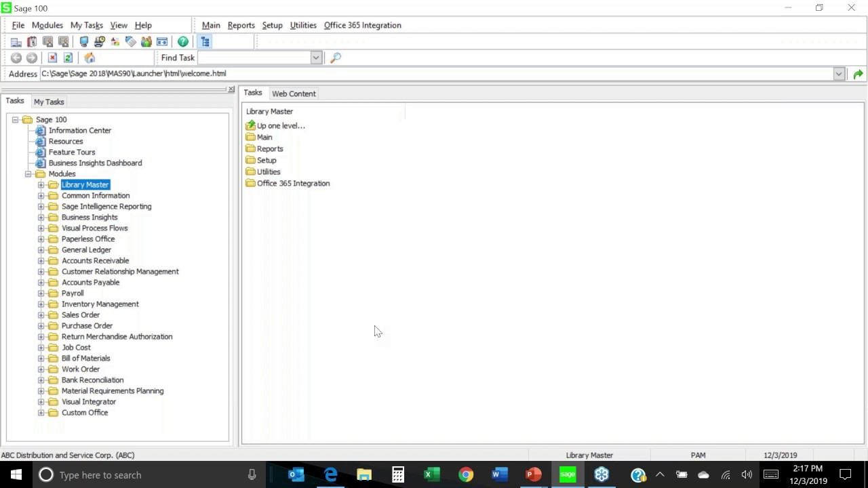Click the 12/3/2019 date in status bar
The width and height of the screenshot is (868, 488).
(780, 455)
